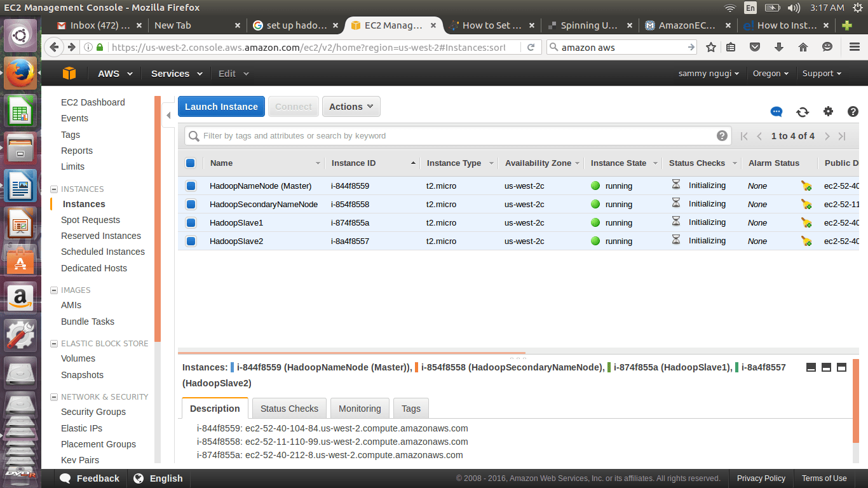Select all instances with the header checkbox

click(190, 163)
